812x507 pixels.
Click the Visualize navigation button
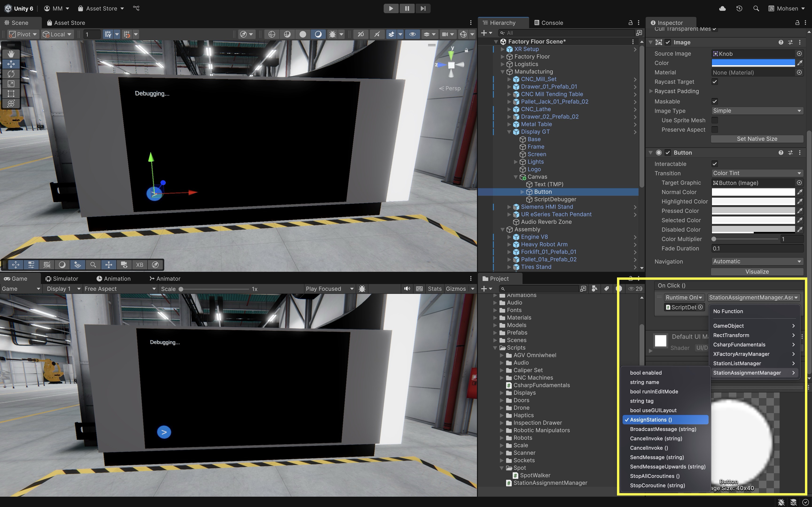[x=757, y=272]
